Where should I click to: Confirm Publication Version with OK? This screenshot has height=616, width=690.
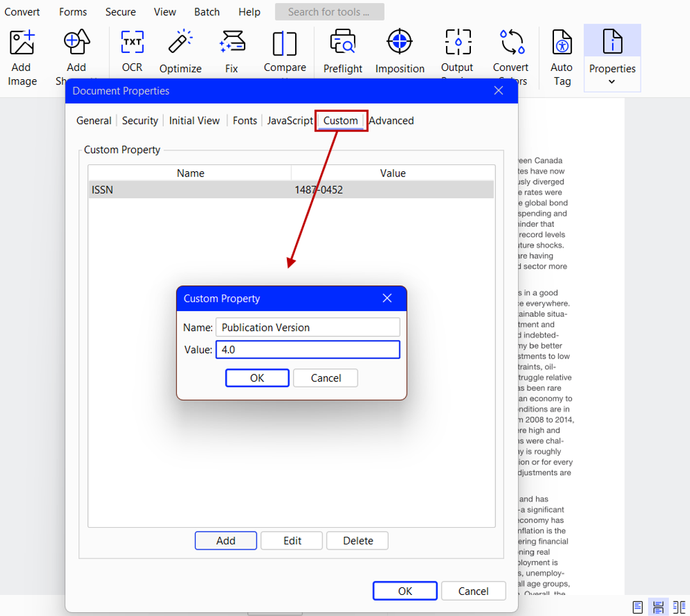click(257, 378)
